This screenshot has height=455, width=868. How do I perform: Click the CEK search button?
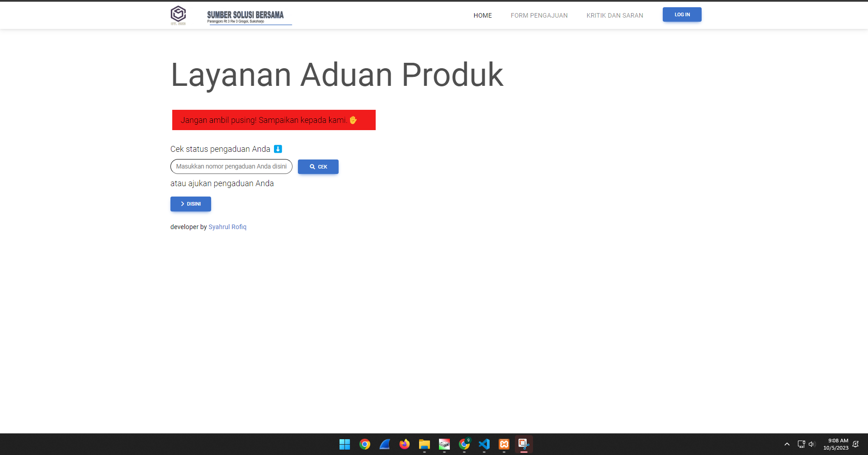click(318, 167)
